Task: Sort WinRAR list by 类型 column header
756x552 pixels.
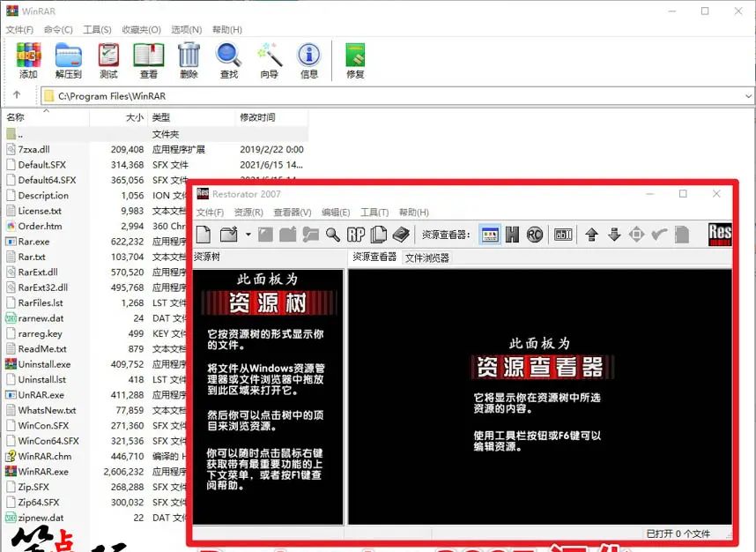Action: pyautogui.click(x=191, y=117)
